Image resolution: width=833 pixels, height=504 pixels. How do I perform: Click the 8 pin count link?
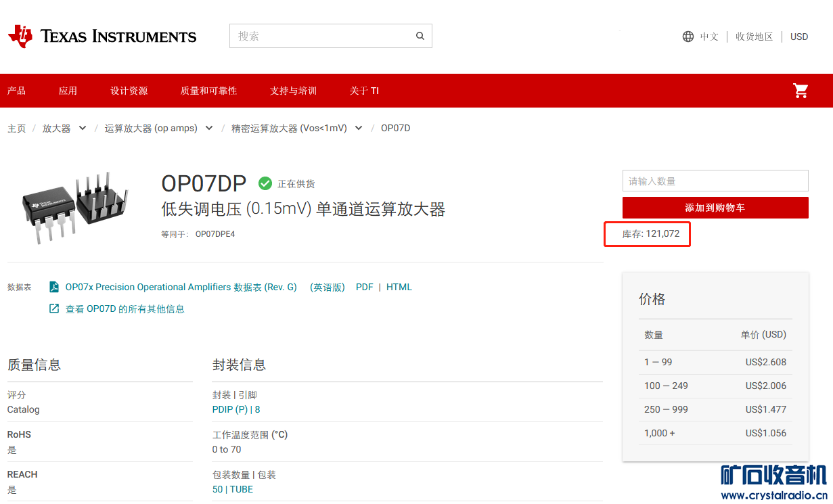point(258,409)
